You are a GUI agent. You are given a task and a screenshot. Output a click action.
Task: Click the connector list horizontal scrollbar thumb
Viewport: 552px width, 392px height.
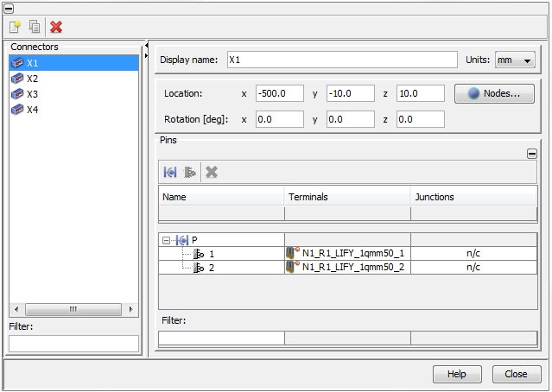[73, 310]
